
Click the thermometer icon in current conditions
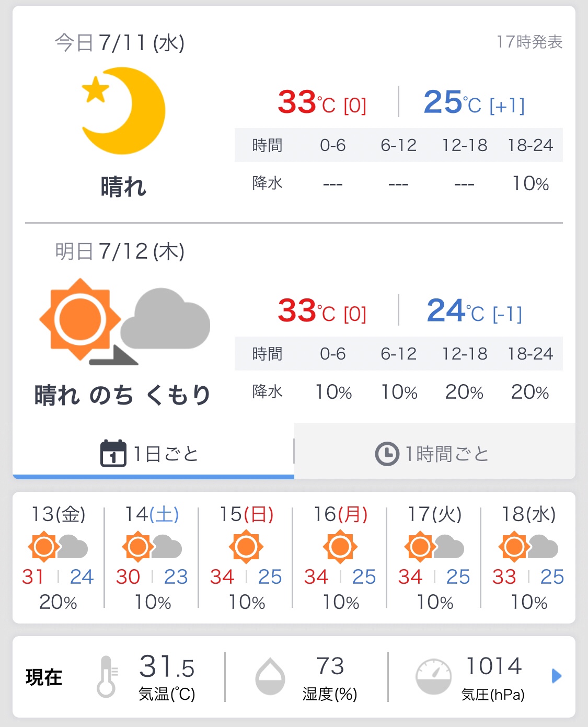point(107,676)
